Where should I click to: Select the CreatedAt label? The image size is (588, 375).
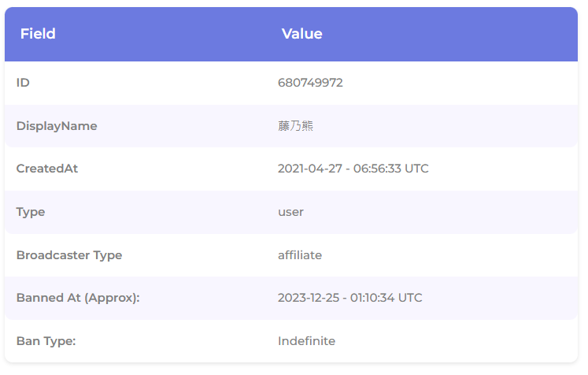point(47,169)
